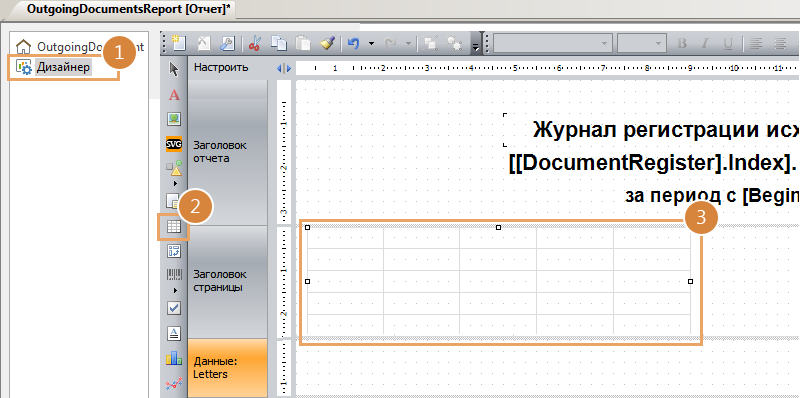Select the Заголовок отчета band

228,152
